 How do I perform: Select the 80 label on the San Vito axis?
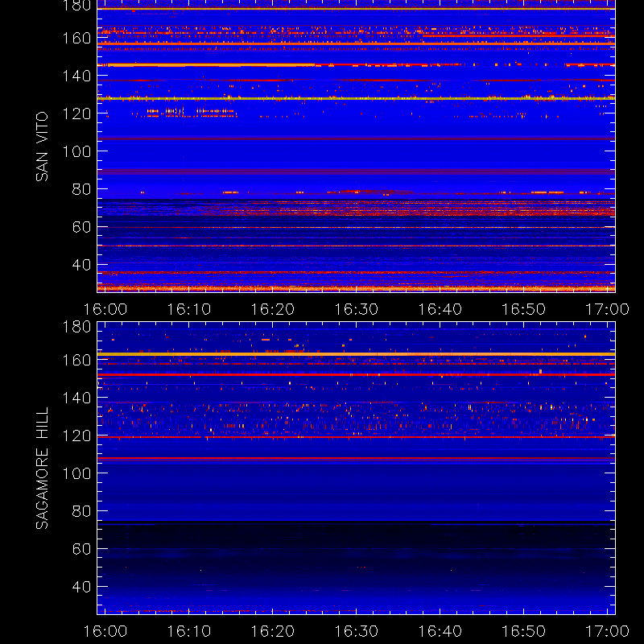point(81,189)
